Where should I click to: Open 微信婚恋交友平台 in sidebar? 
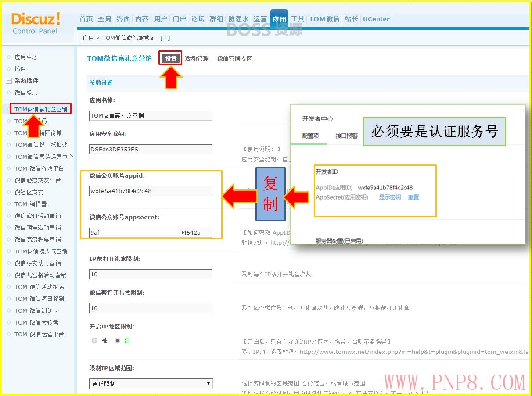click(38, 180)
